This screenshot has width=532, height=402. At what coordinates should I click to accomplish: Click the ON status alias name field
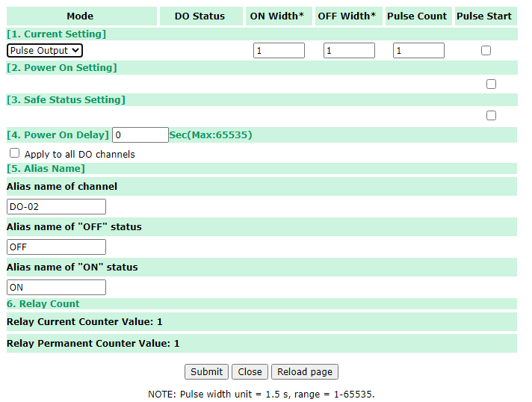coord(56,288)
